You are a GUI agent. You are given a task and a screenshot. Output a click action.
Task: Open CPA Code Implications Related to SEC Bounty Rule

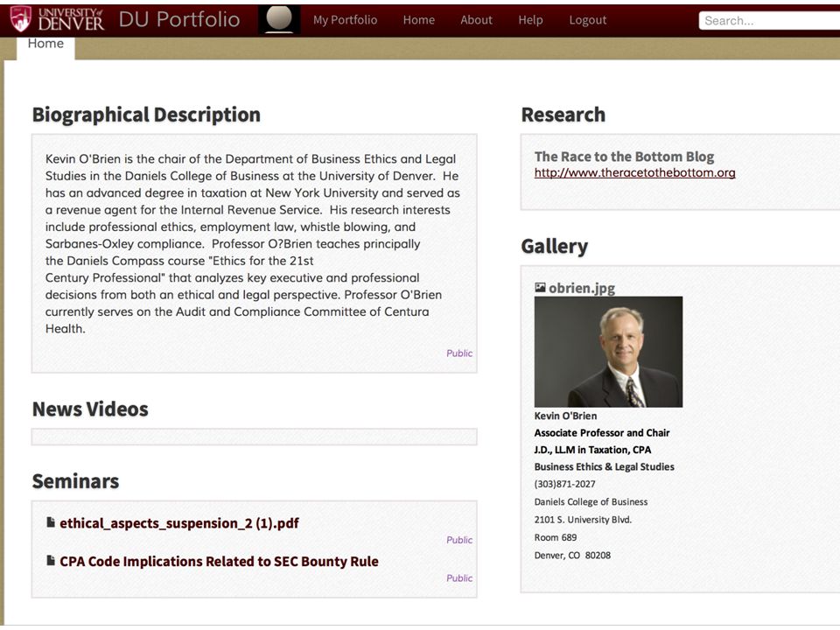click(x=219, y=562)
